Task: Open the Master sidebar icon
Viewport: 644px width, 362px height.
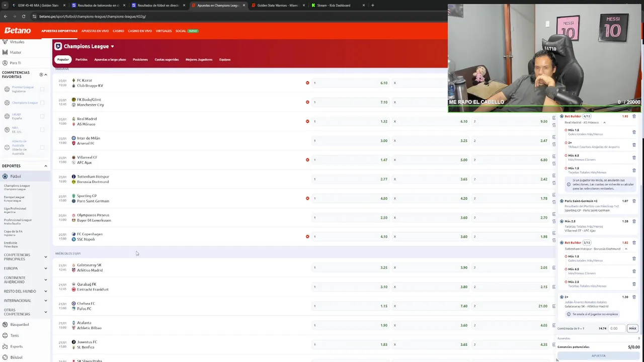Action: pos(5,52)
